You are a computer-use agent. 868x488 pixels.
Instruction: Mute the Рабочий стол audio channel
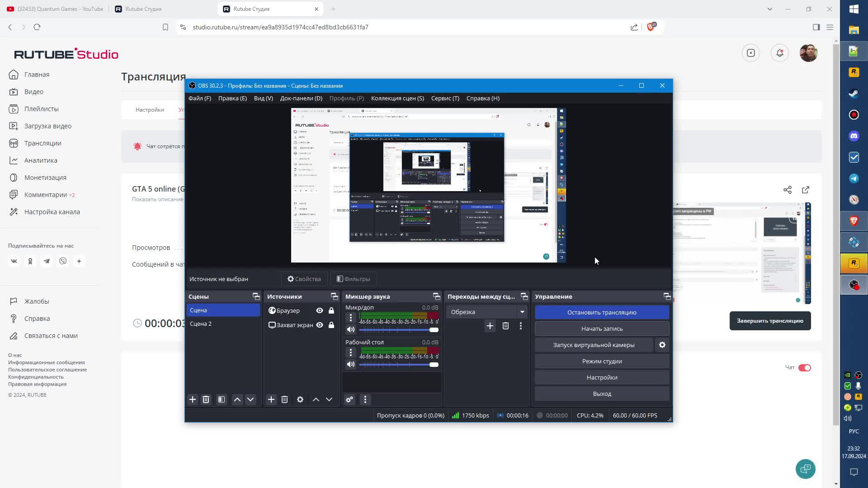coord(350,364)
